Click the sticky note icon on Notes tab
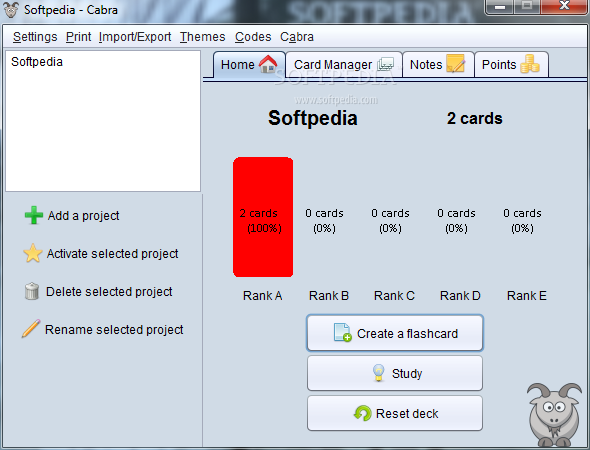 tap(455, 63)
